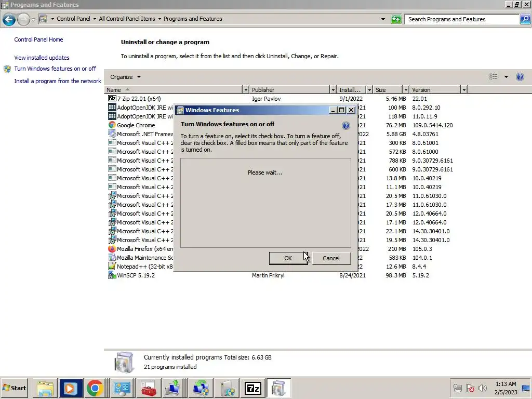Open 7-Zip from the taskbar

coord(253,388)
